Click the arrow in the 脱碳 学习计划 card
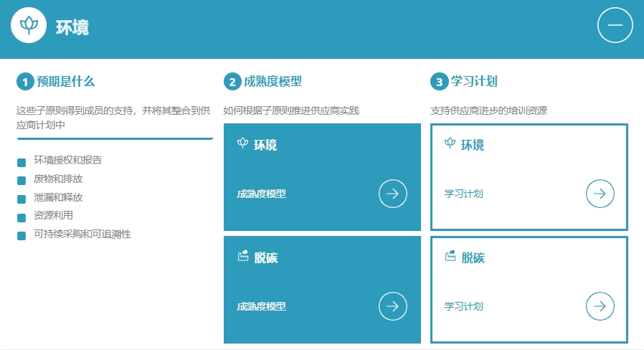 pyautogui.click(x=600, y=306)
